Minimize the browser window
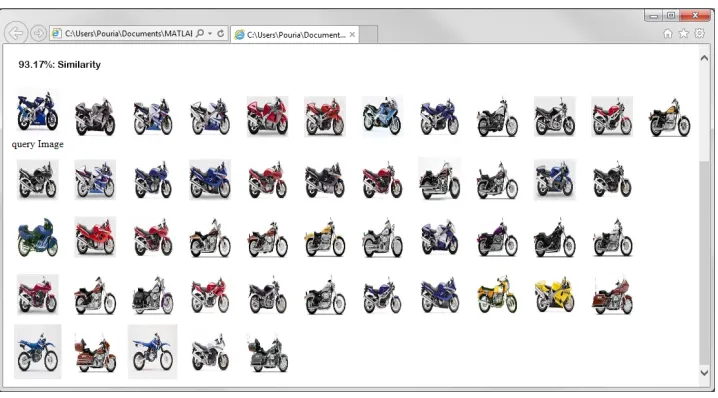 click(x=654, y=16)
